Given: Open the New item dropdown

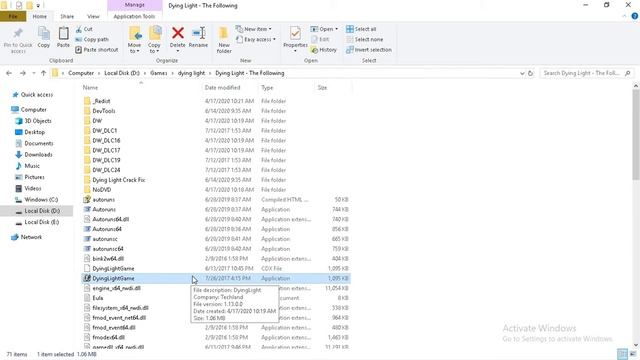Looking at the screenshot, I should (253, 29).
